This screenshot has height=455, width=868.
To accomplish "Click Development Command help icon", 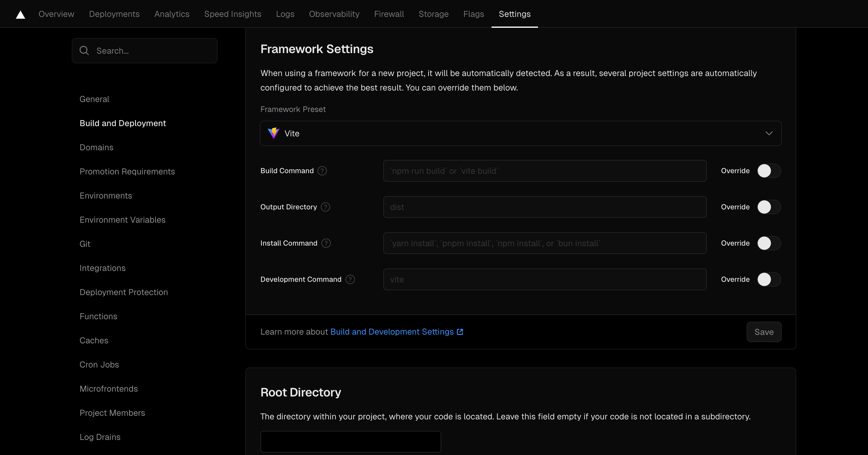I will [x=350, y=279].
